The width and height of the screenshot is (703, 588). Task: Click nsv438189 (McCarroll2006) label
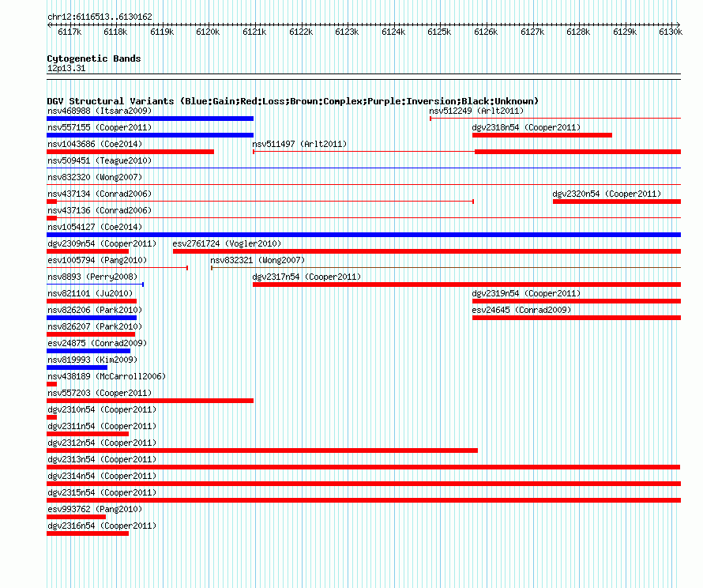107,376
